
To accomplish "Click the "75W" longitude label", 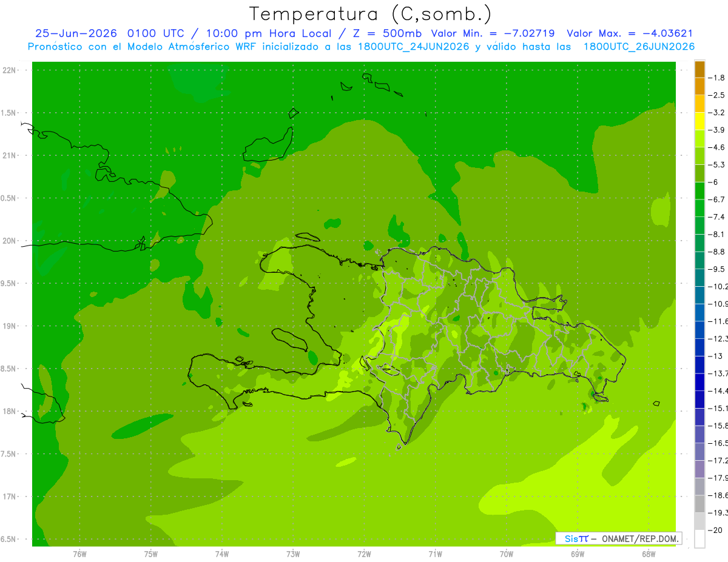I will pos(151,554).
